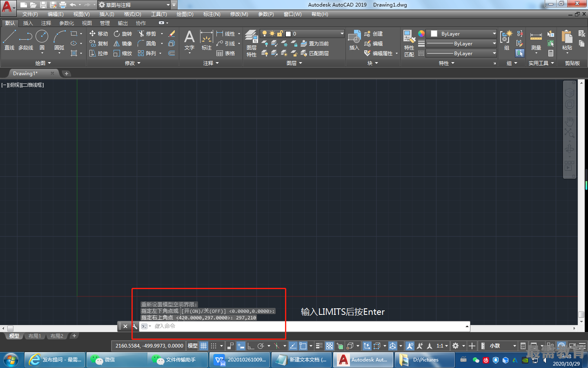Click the Group (组) icon
The image size is (588, 368).
point(506,40)
